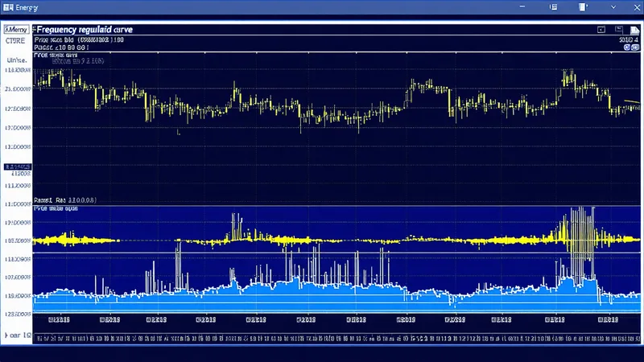Open the page icon at chart header right
Image resolution: width=644 pixels, height=362 pixels.
point(634,30)
